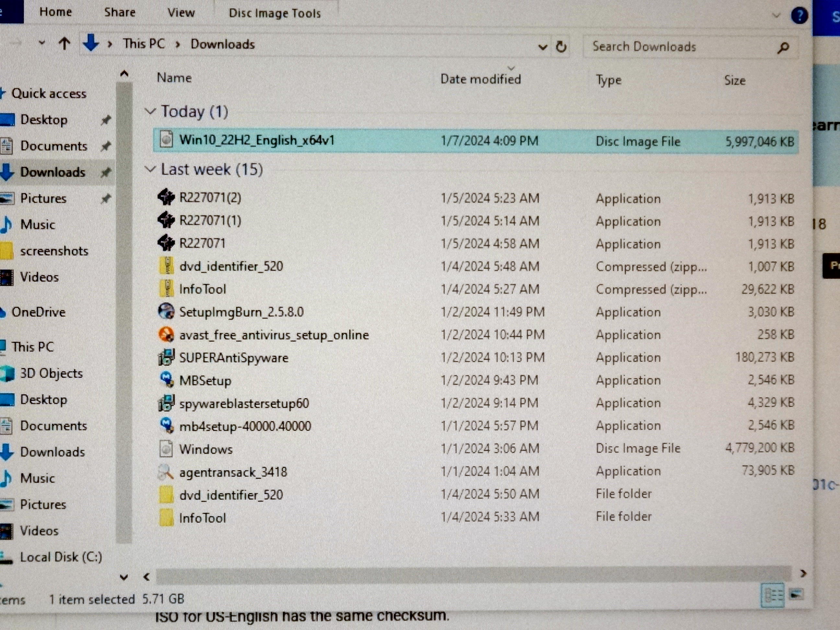Image resolution: width=840 pixels, height=630 pixels.
Task: Select Quick access in navigation pane
Action: click(49, 93)
